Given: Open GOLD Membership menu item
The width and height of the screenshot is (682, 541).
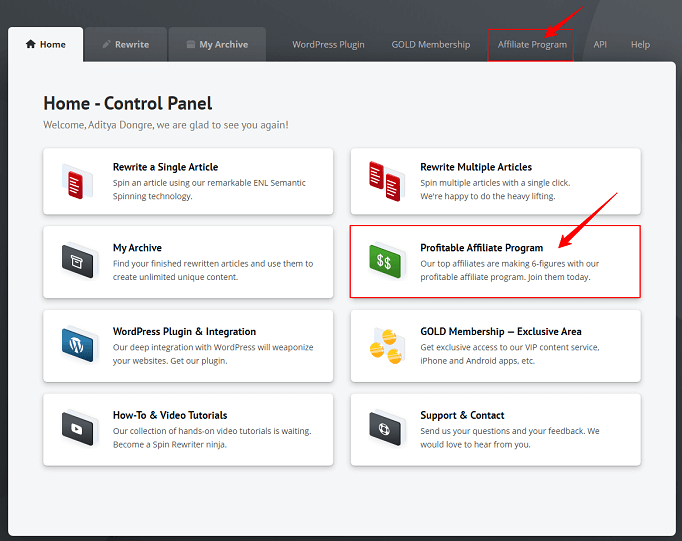Looking at the screenshot, I should (x=431, y=44).
